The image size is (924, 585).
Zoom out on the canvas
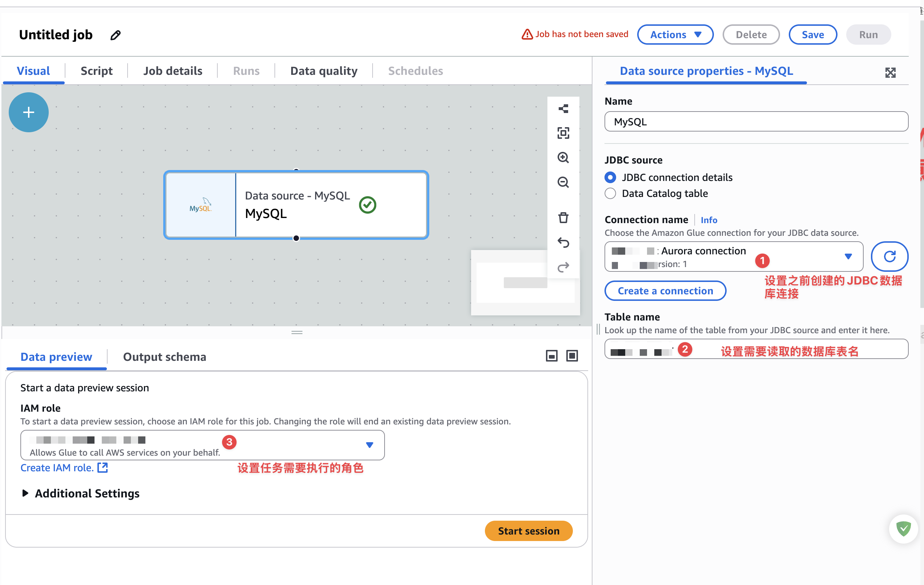pyautogui.click(x=563, y=182)
